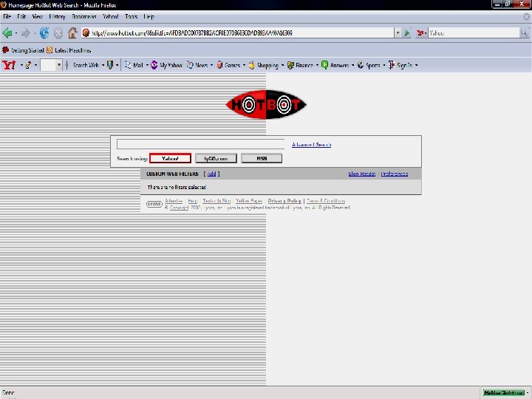This screenshot has width=532, height=399.
Task: Open the Tools menu
Action: pyautogui.click(x=131, y=16)
